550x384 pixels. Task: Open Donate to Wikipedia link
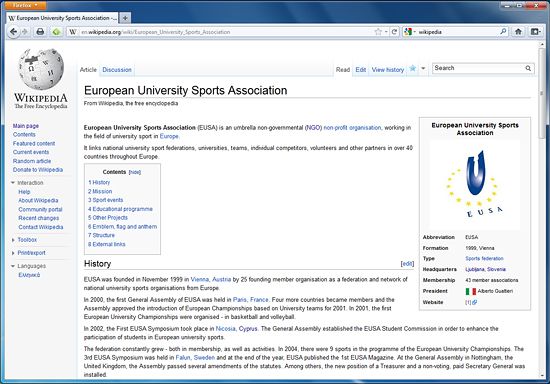(38, 170)
